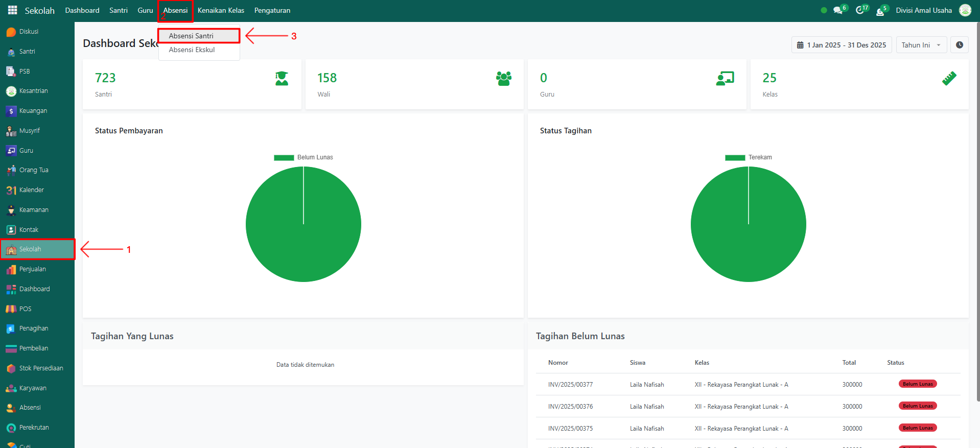Open the activities clock icon with badge 17
The image size is (980, 448).
860,10
